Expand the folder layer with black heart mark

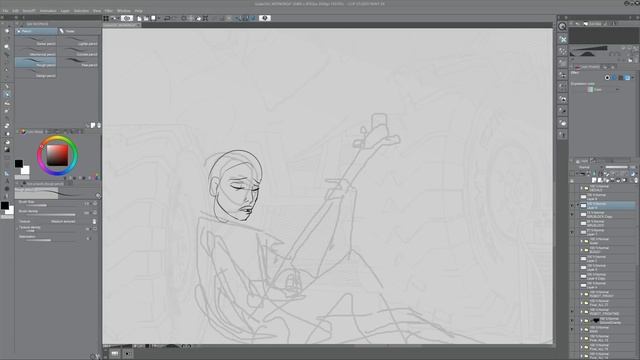(581, 320)
